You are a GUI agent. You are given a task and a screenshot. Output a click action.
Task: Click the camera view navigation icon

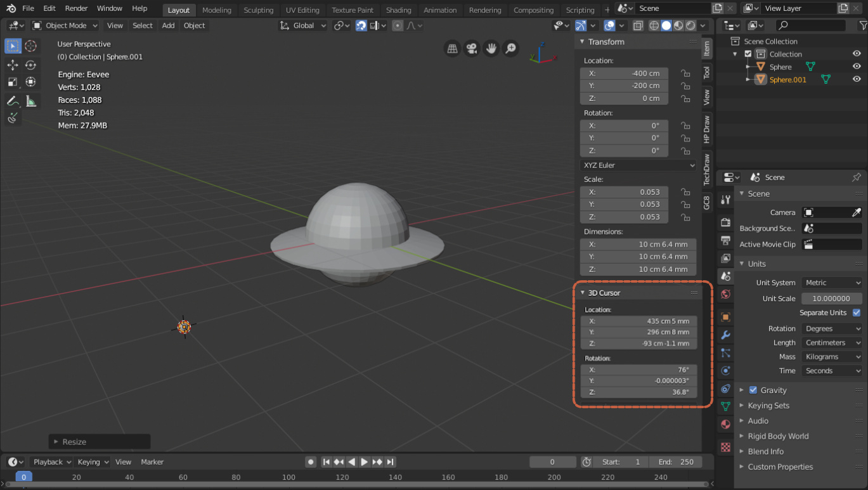[x=472, y=49]
